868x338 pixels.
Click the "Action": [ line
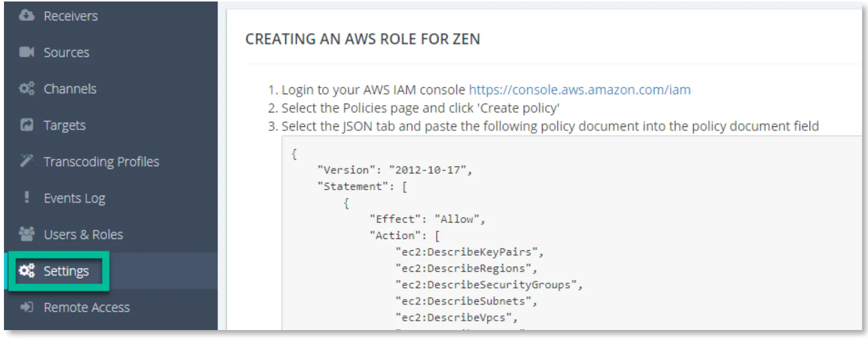pyautogui.click(x=404, y=235)
